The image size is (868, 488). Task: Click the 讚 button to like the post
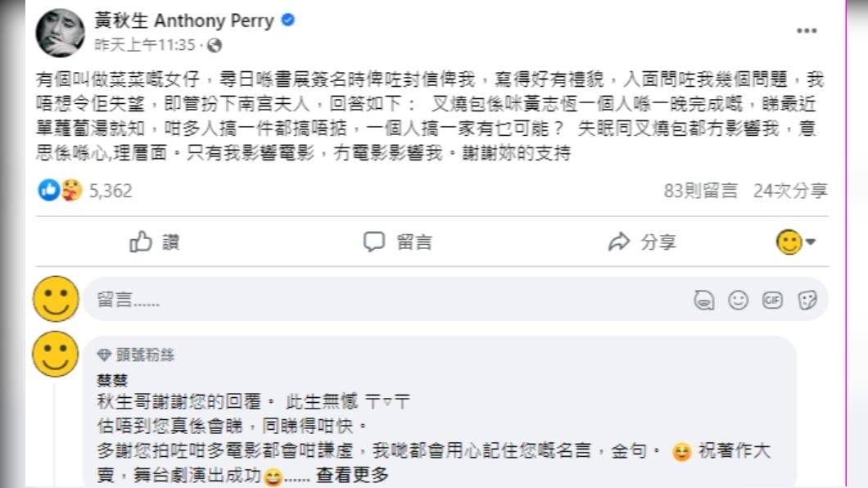(154, 241)
